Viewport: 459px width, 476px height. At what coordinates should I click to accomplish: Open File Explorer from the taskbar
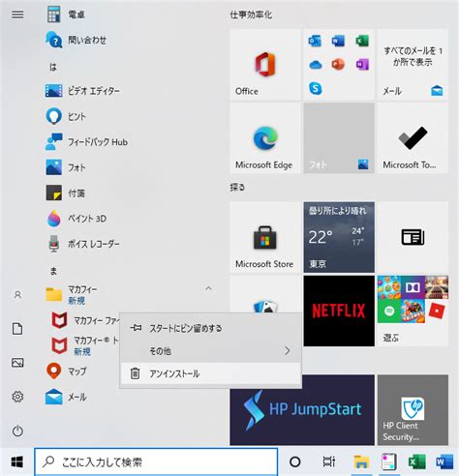coord(361,461)
